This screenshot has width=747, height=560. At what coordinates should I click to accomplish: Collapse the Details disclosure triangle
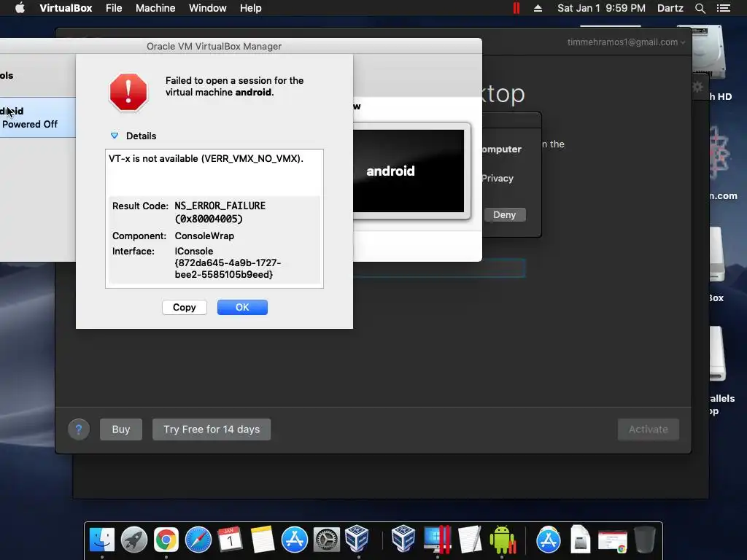coord(115,136)
